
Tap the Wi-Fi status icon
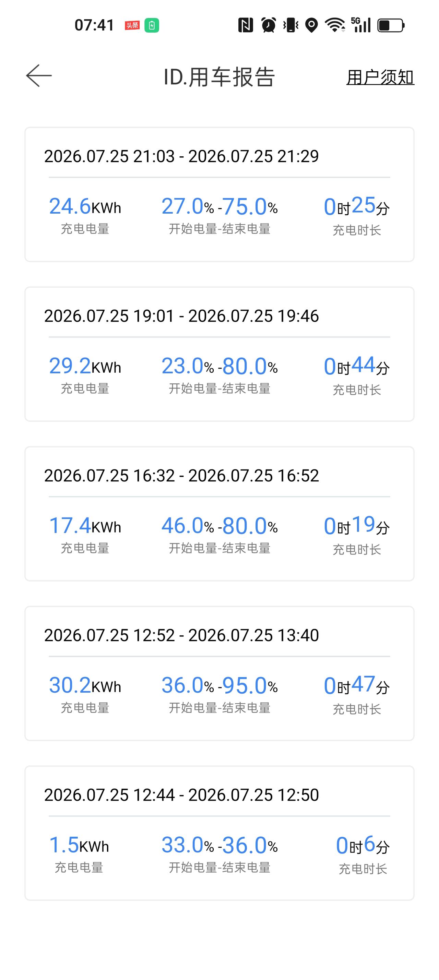pyautogui.click(x=335, y=25)
